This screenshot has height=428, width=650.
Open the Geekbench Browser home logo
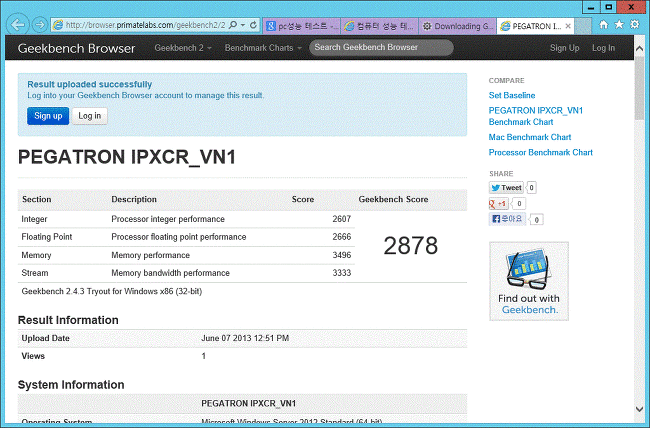(76, 48)
